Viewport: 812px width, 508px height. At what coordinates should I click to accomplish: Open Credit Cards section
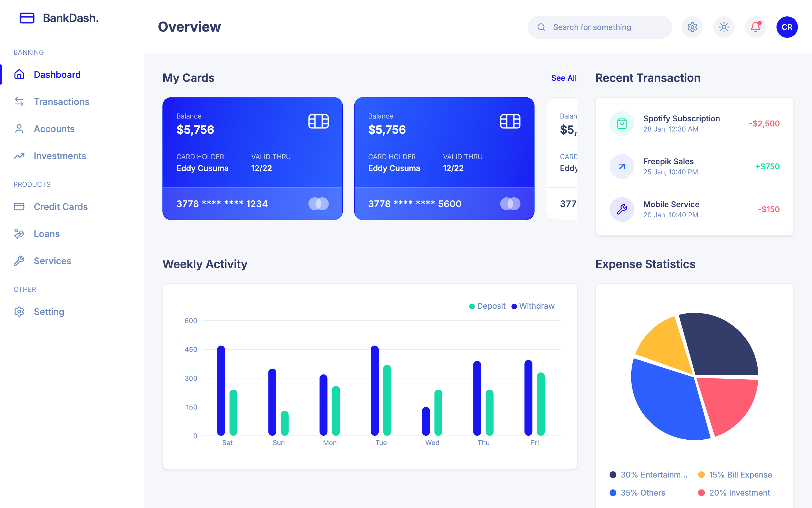point(61,207)
